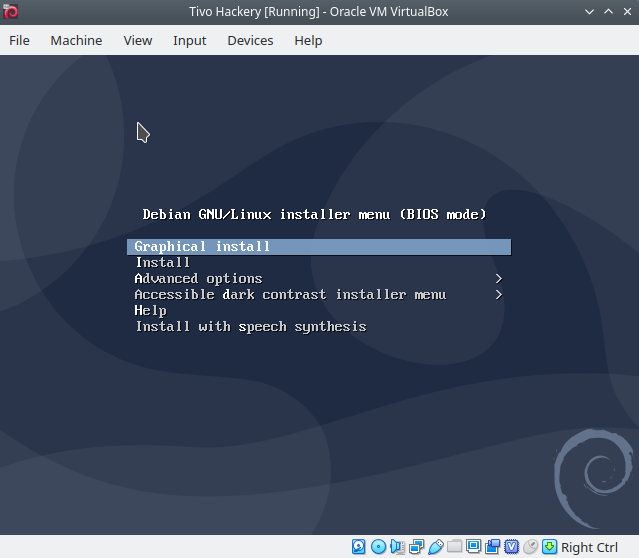Select Graphical install option

(x=319, y=247)
